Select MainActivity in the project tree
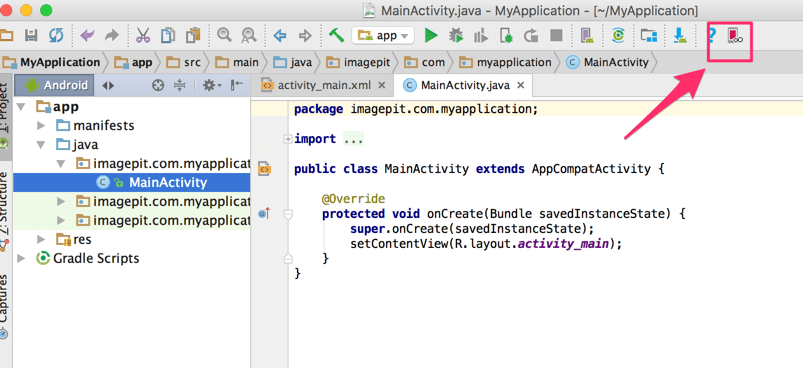This screenshot has width=803, height=368. coord(132,182)
